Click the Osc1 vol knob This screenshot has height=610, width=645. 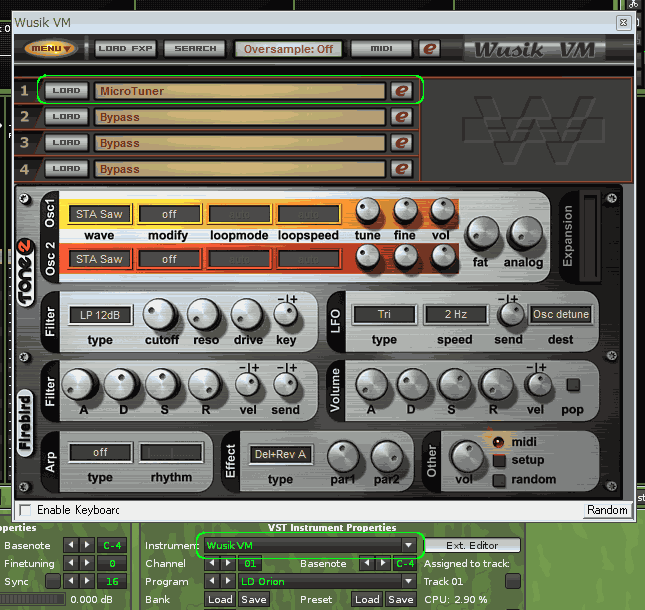pyautogui.click(x=442, y=211)
